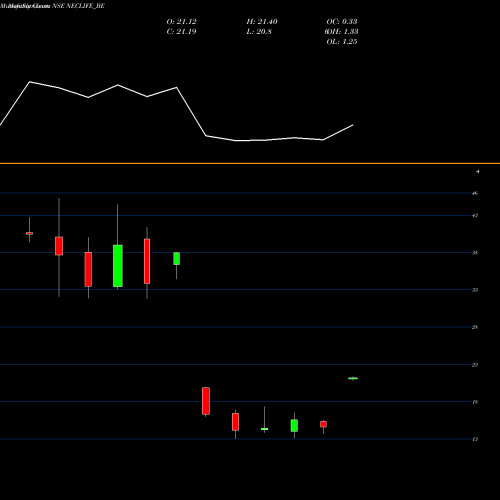Select the 'L: 20.8' low value
The width and height of the screenshot is (500, 500).
pos(259,32)
